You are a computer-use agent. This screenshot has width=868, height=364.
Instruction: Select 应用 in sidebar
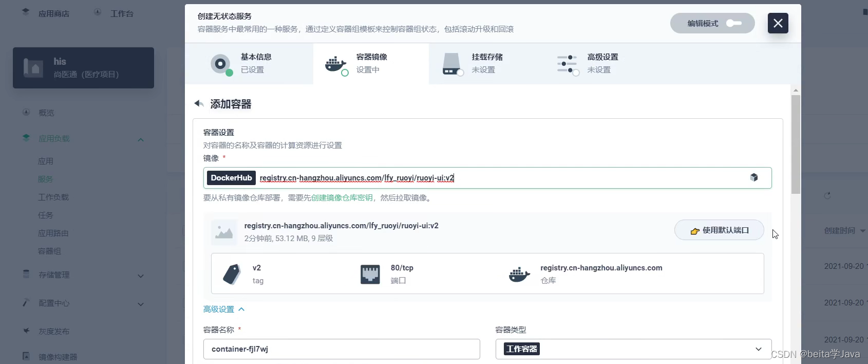pos(46,161)
